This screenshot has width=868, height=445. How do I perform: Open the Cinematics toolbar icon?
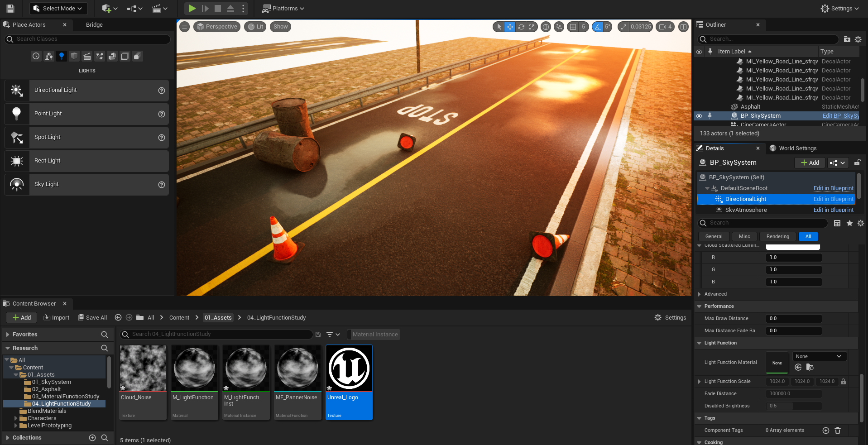pos(159,8)
